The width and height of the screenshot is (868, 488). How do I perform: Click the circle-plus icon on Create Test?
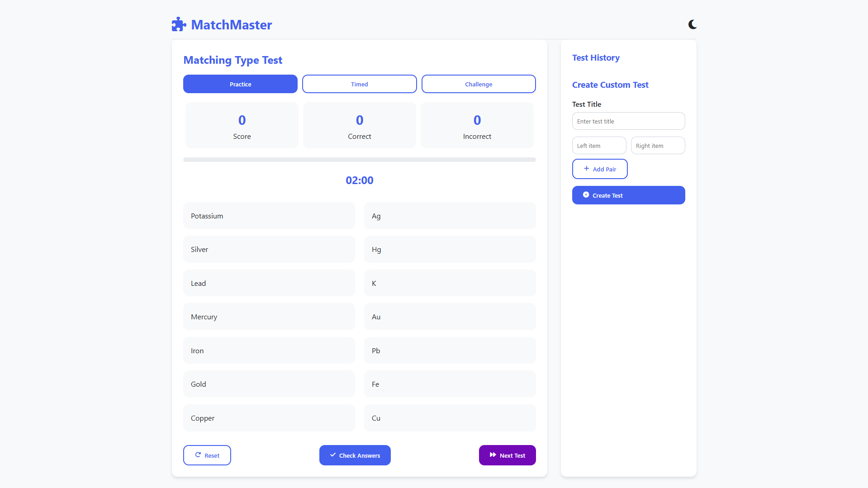[x=586, y=195]
